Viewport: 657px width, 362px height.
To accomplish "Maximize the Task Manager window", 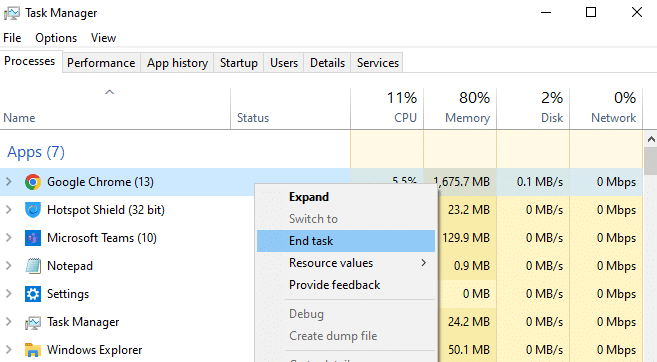I will pyautogui.click(x=591, y=13).
